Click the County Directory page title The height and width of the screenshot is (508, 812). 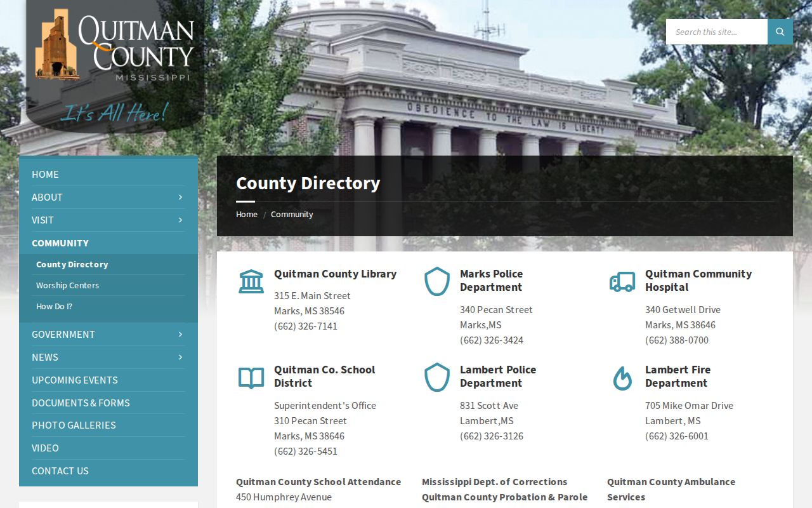coord(308,183)
